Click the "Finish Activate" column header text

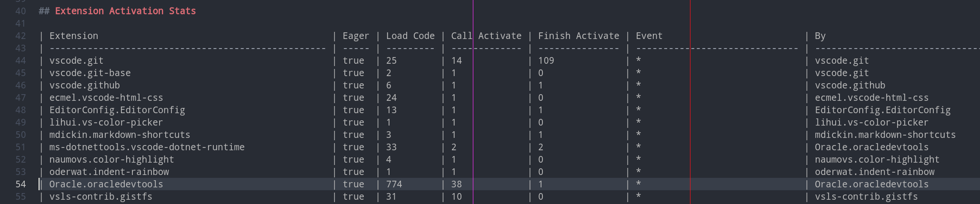tap(579, 36)
